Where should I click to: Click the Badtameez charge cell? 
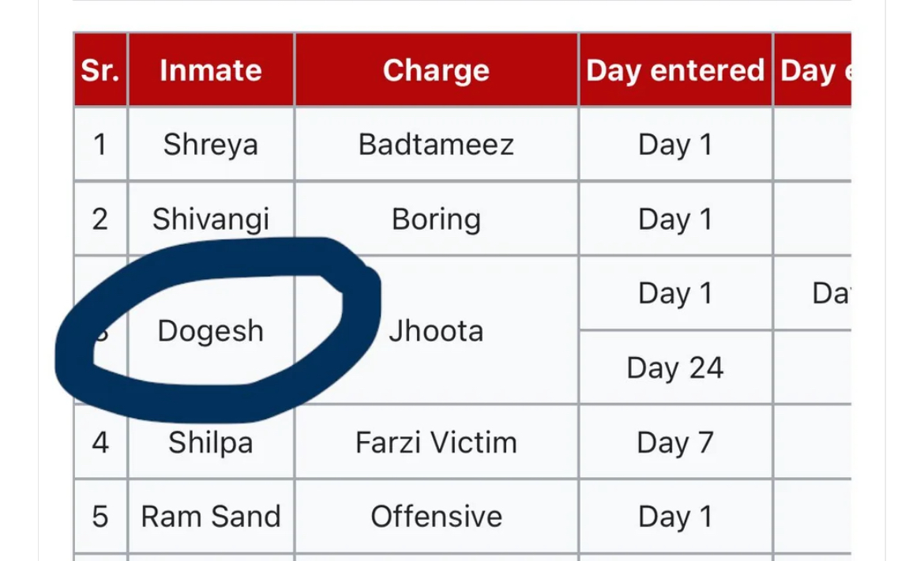[x=436, y=145]
